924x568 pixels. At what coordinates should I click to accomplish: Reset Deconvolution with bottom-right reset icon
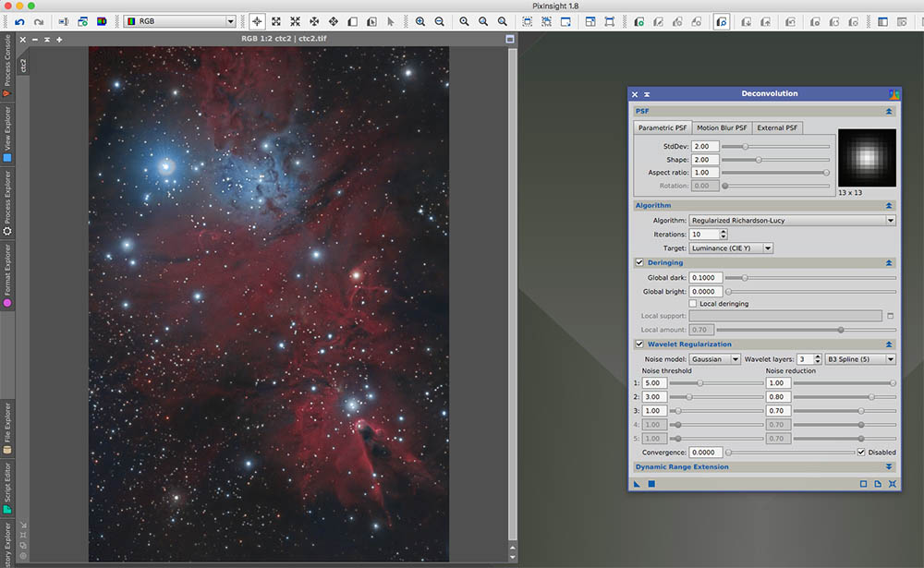[892, 483]
